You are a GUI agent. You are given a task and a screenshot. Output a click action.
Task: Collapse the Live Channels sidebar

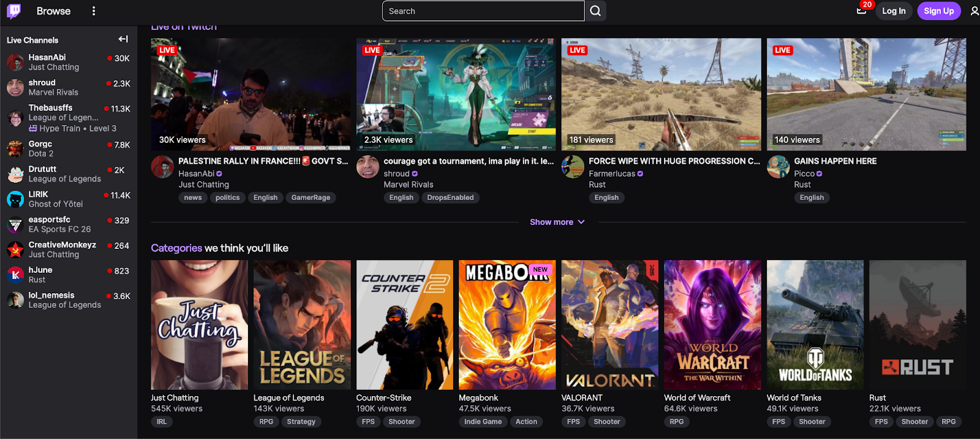123,39
